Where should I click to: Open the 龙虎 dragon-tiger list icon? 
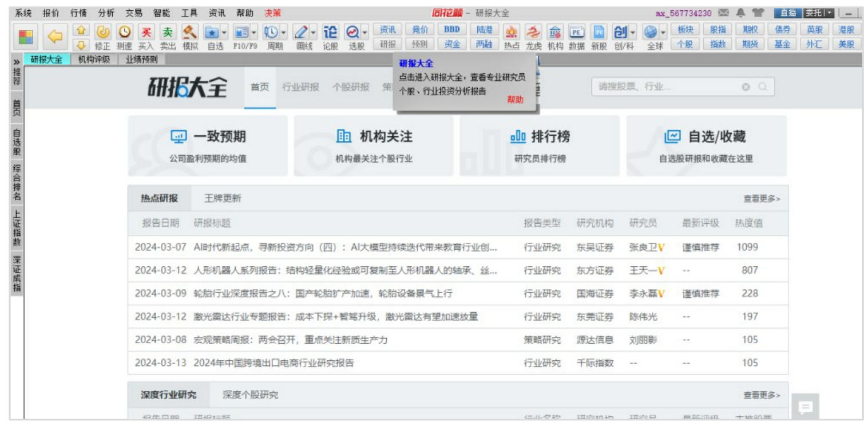click(533, 32)
